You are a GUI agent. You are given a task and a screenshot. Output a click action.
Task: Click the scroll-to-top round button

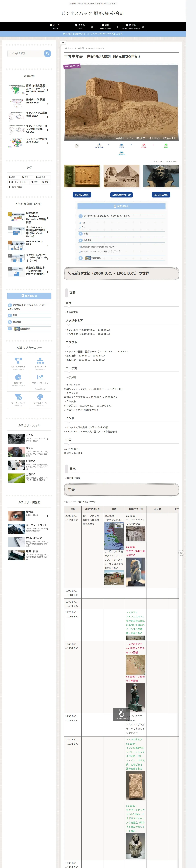pos(181,553)
